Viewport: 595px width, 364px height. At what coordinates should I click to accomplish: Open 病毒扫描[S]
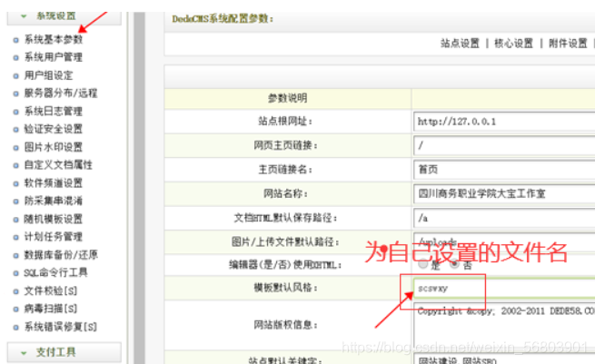coord(51,309)
